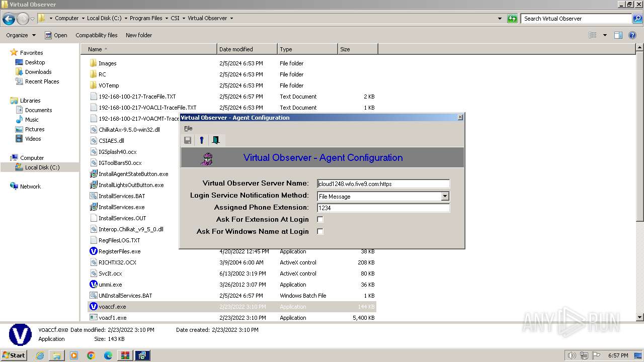Image resolution: width=644 pixels, height=362 pixels.
Task: Select CSI in the address breadcrumb
Action: [175, 18]
